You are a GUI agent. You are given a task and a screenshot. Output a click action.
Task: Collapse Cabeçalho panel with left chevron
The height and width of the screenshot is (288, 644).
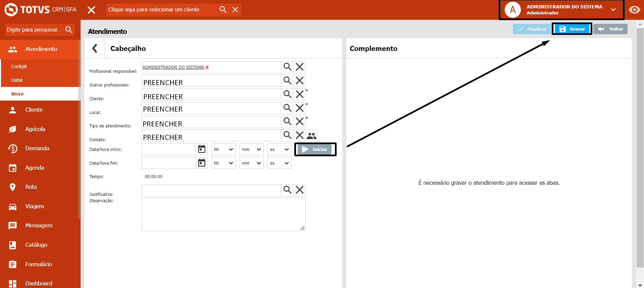point(95,48)
